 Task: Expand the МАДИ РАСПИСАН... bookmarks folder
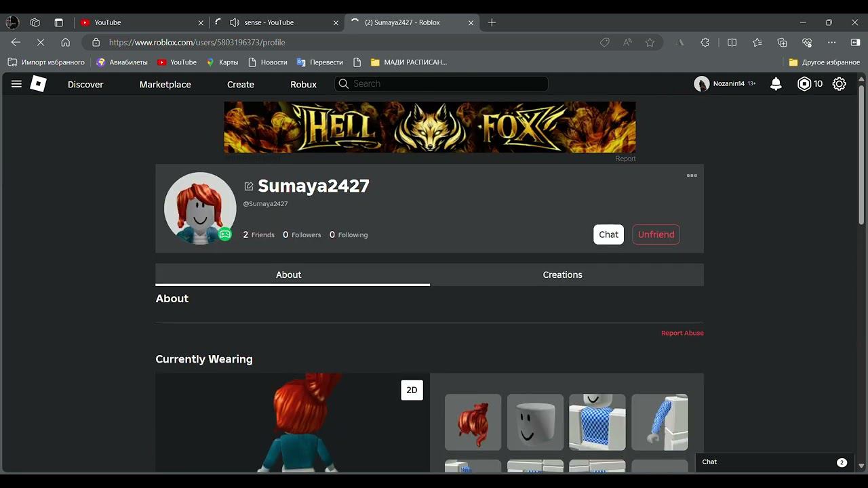[409, 62]
